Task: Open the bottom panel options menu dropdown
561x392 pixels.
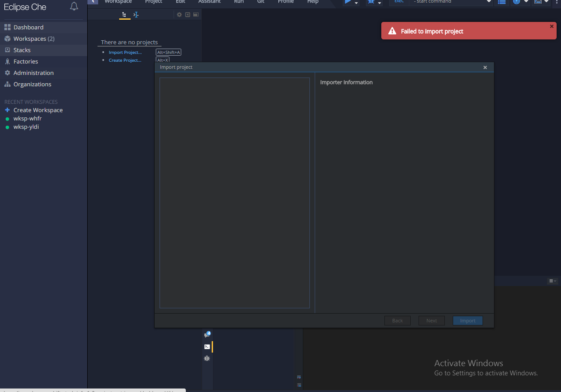Action: point(553,281)
